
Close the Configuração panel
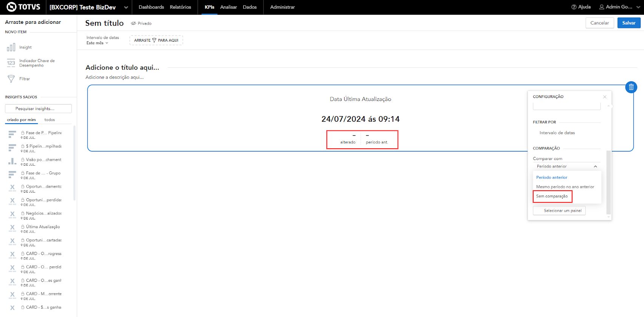[x=605, y=97]
